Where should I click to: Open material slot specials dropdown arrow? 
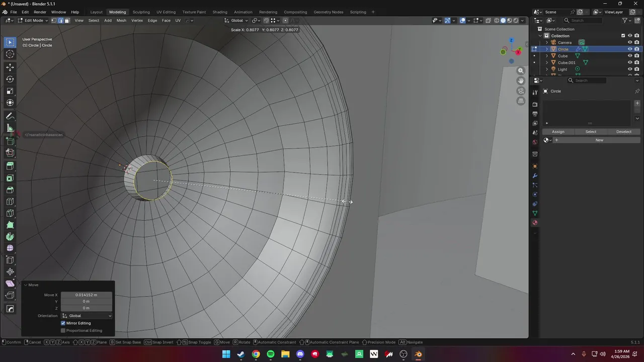(637, 119)
